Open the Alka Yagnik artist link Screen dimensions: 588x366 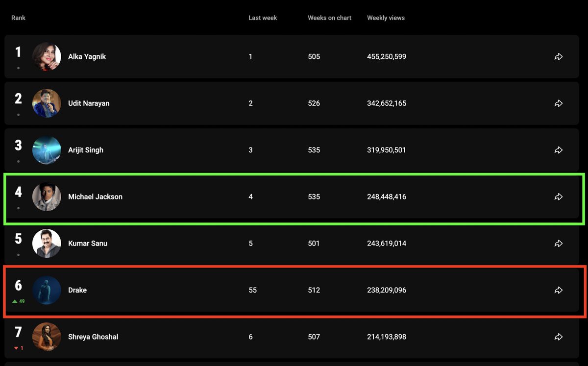point(87,57)
